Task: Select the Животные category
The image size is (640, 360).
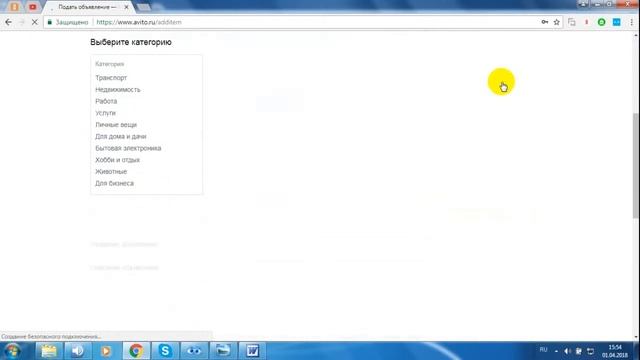Action: (111, 172)
